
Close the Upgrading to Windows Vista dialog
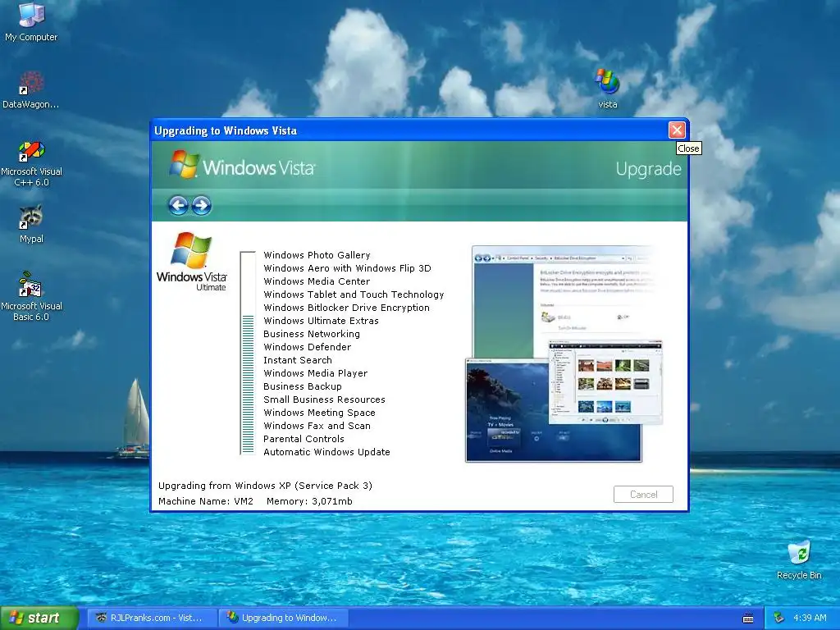[677, 130]
